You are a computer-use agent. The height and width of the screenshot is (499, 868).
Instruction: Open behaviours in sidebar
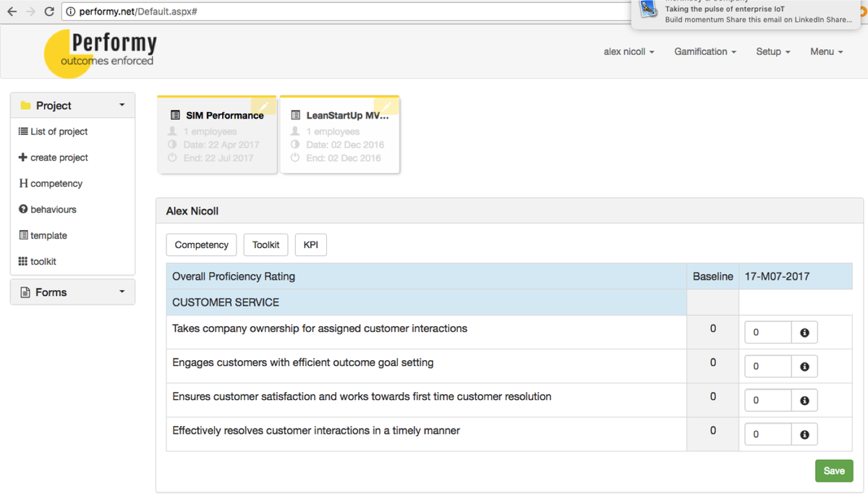(x=47, y=210)
